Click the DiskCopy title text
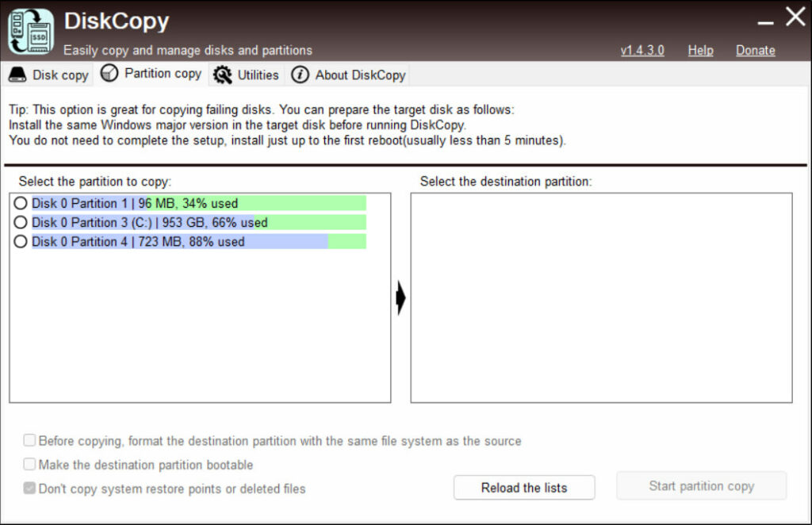The width and height of the screenshot is (812, 525). [117, 21]
